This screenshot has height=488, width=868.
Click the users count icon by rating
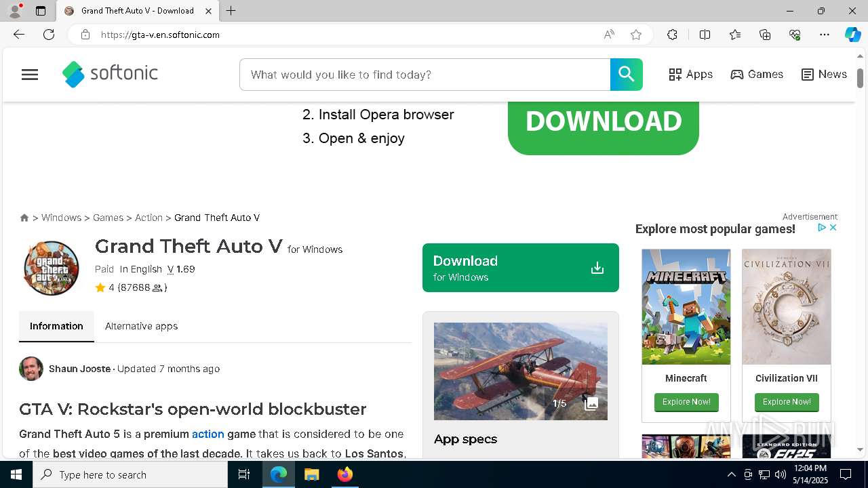[x=157, y=287]
